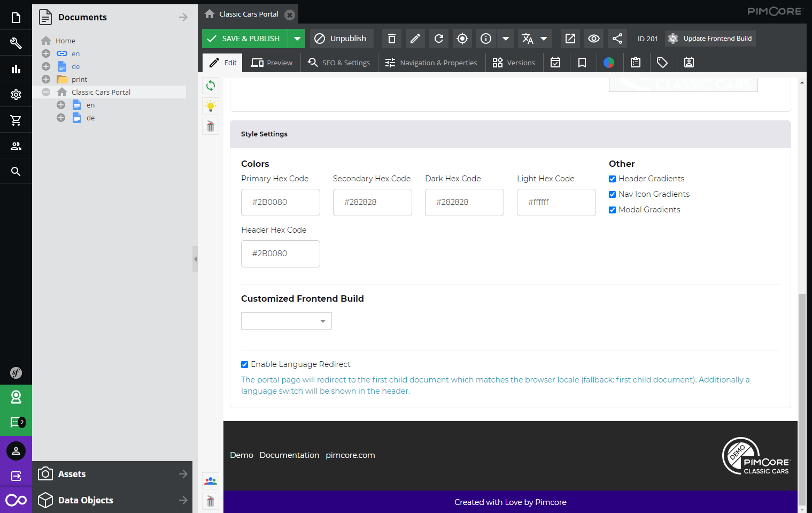Click the share icon in toolbar
This screenshot has width=812, height=513.
[x=617, y=39]
